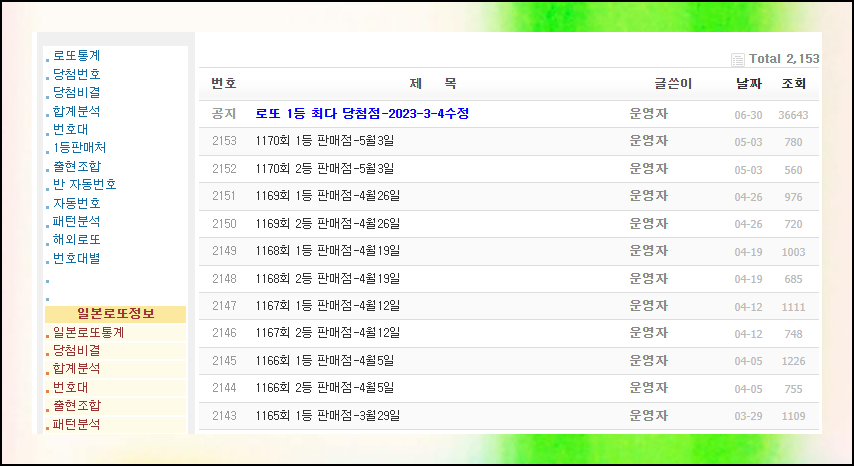Click date 06-30 in the notice row
The image size is (854, 466).
coord(748,115)
